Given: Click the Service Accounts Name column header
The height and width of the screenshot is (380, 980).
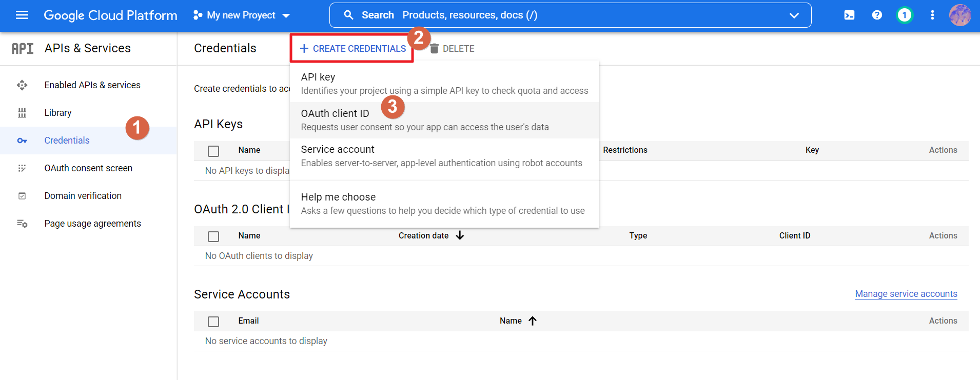Looking at the screenshot, I should pyautogui.click(x=511, y=321).
